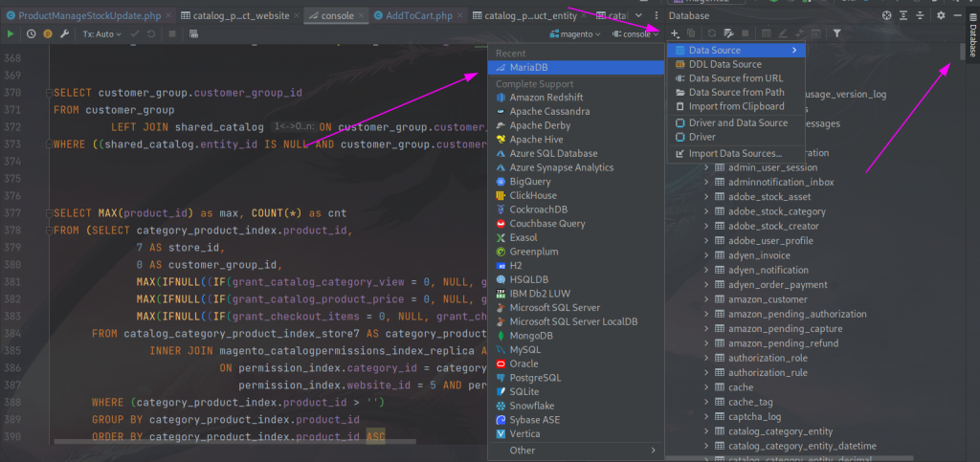The image size is (980, 462).
Task: Click the locate target crosshair icon
Action: click(x=886, y=15)
